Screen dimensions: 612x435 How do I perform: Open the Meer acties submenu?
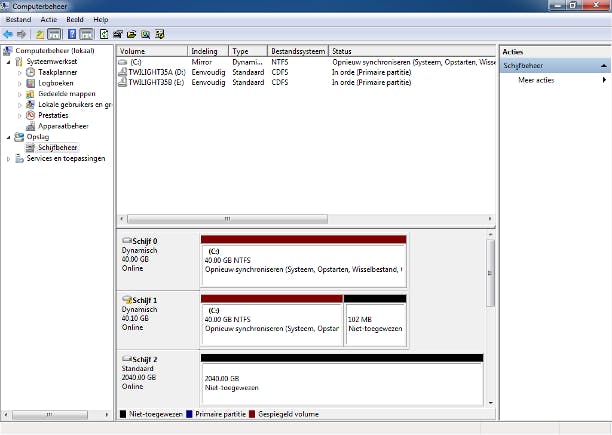[x=556, y=80]
